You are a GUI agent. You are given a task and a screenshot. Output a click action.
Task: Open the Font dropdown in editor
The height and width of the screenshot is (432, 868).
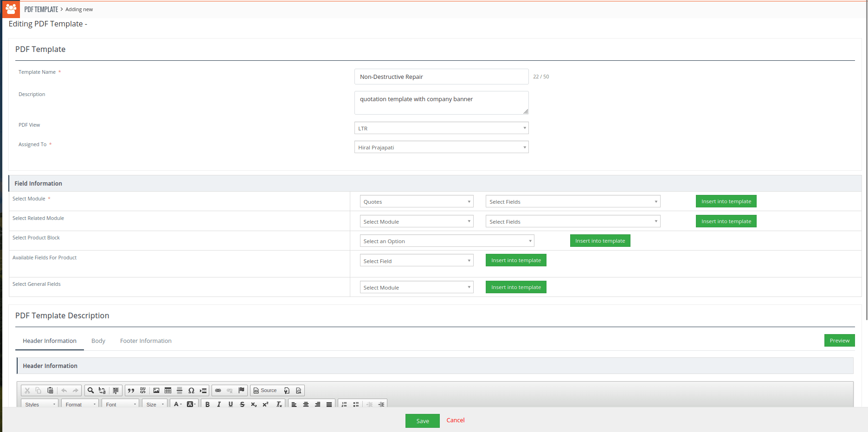click(x=121, y=404)
